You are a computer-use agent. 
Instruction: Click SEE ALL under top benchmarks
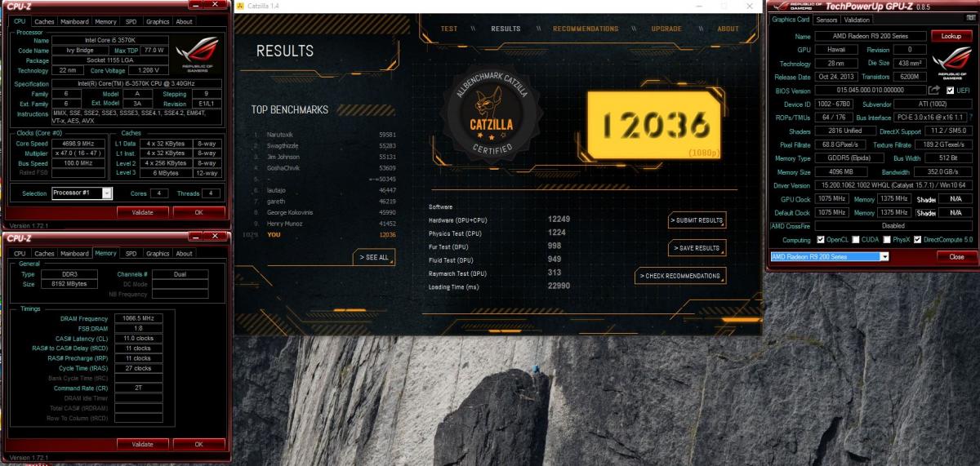click(x=374, y=257)
